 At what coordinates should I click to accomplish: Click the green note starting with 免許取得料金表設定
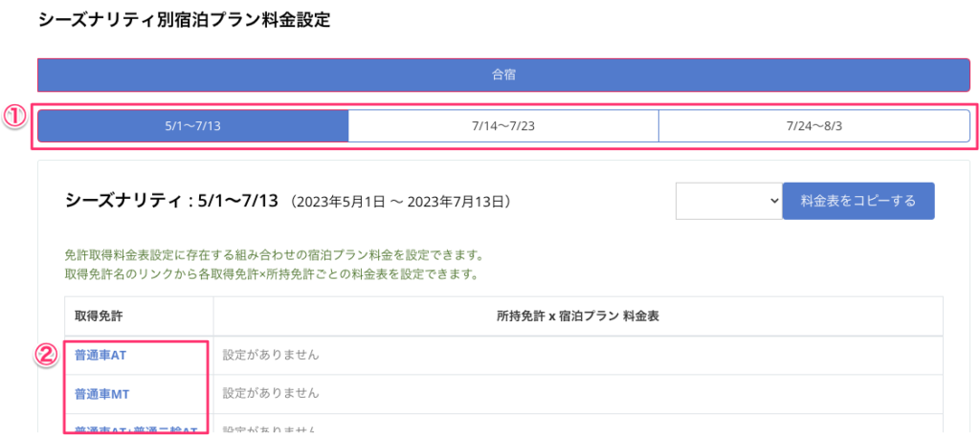click(269, 256)
